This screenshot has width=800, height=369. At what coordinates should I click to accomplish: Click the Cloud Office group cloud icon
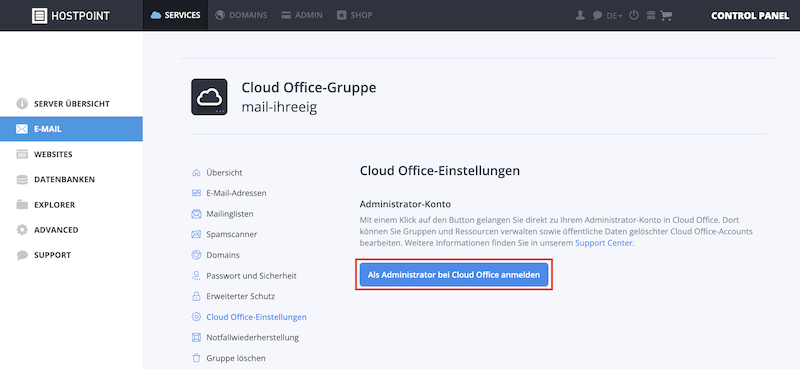pos(209,97)
